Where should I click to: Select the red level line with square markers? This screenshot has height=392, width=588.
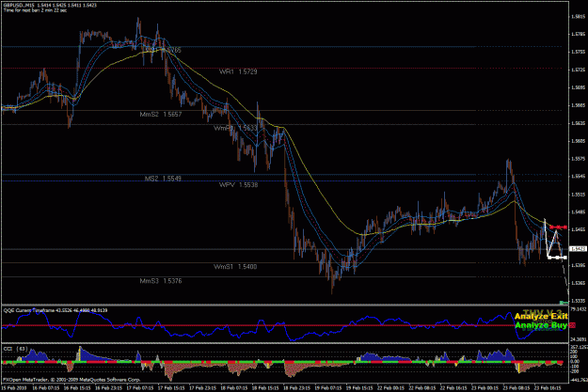point(559,227)
